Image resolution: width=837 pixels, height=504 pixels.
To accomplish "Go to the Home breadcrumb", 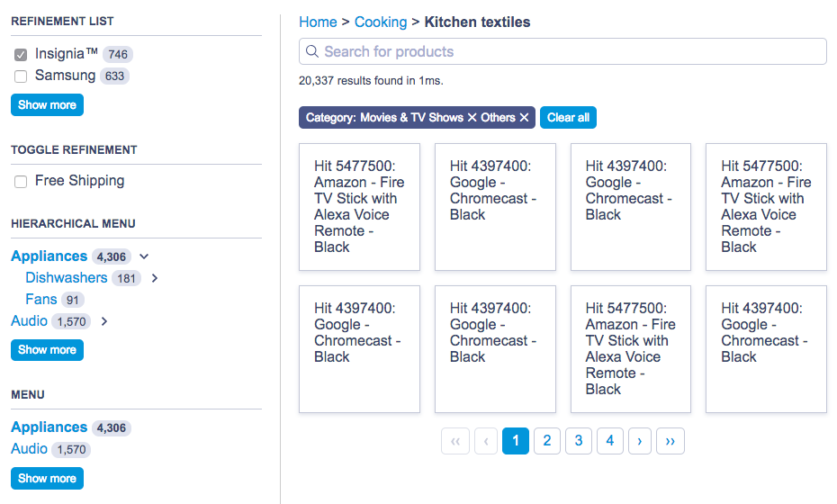I will (x=318, y=22).
